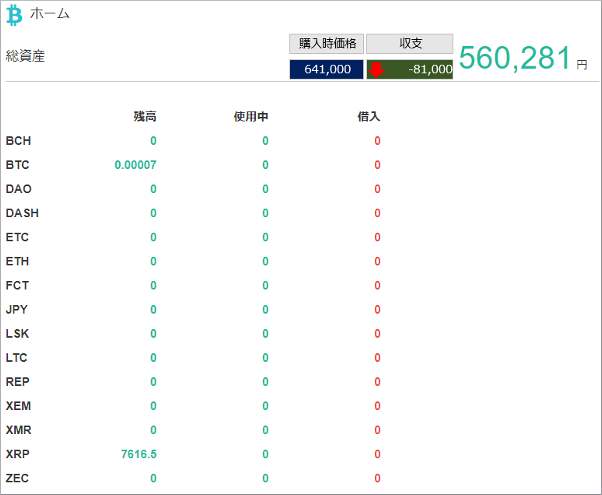
Task: Select the XEM currency row label
Action: [x=18, y=406]
